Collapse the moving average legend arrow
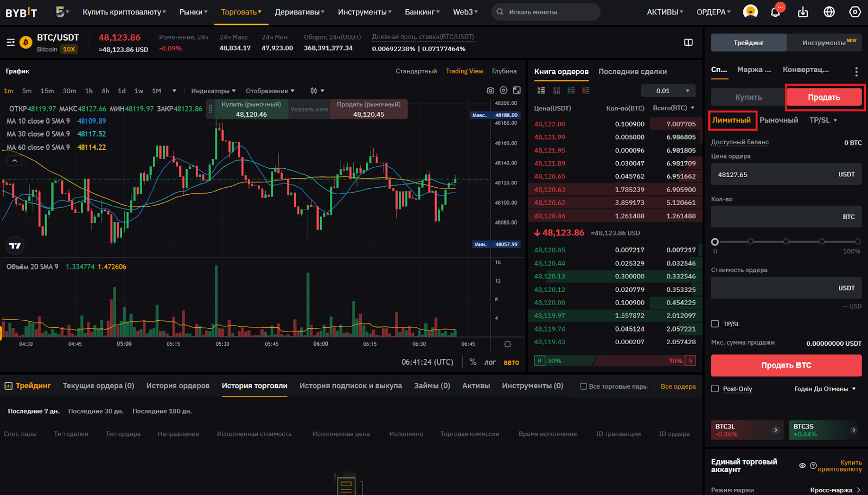This screenshot has width=868, height=495. (15, 161)
